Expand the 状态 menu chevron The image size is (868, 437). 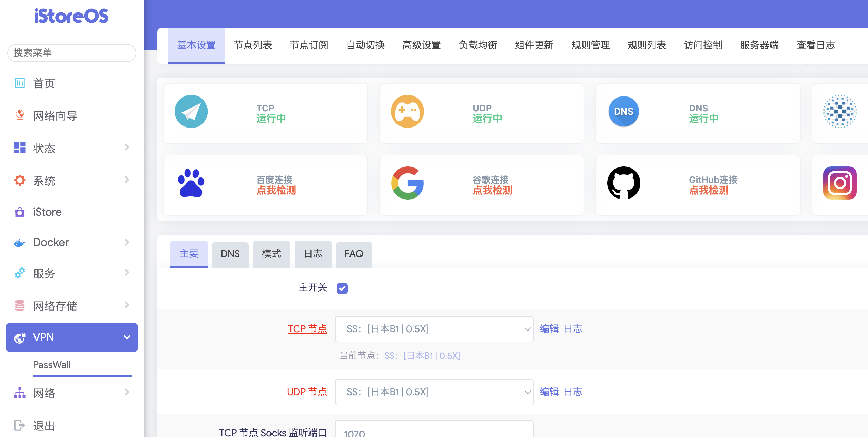[127, 147]
